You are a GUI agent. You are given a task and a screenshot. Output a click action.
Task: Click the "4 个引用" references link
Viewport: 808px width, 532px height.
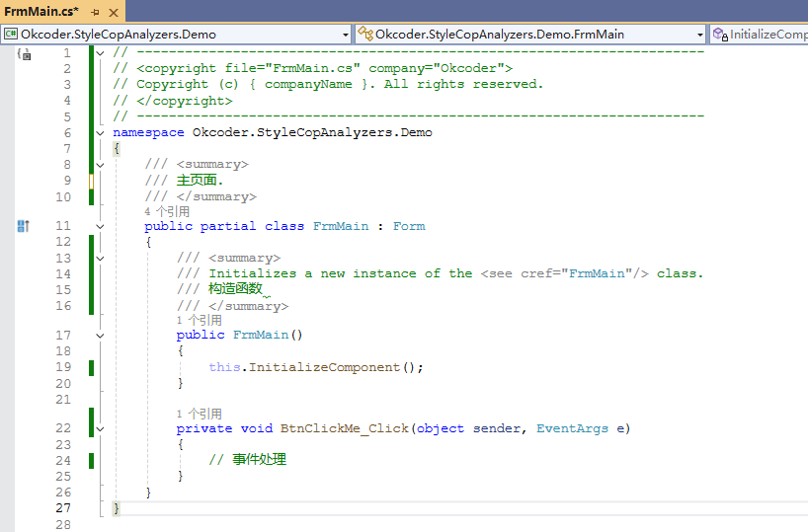tap(167, 211)
